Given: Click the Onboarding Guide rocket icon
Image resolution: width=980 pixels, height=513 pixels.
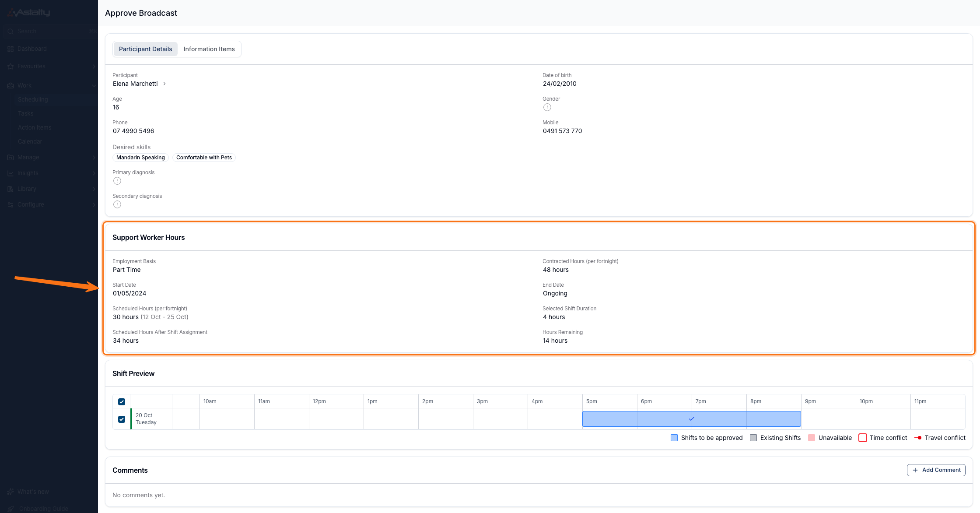Looking at the screenshot, I should tap(10, 509).
